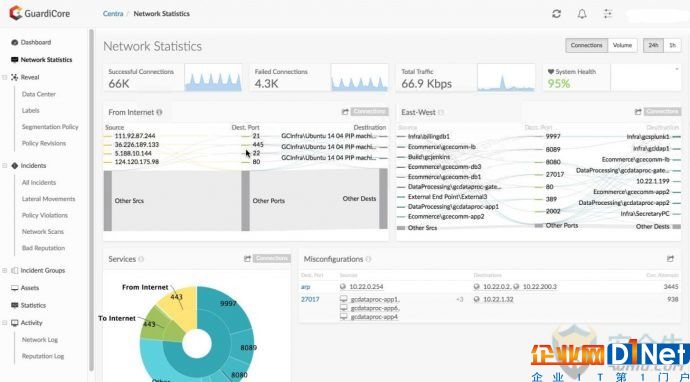Image resolution: width=690 pixels, height=382 pixels.
Task: Click the green To Internet 443 pie slice
Action: pyautogui.click(x=155, y=326)
